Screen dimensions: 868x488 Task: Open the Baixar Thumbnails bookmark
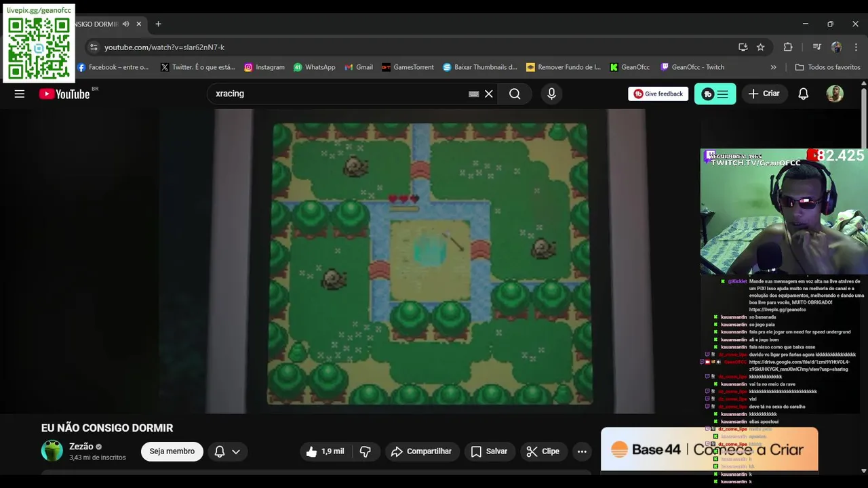(480, 67)
